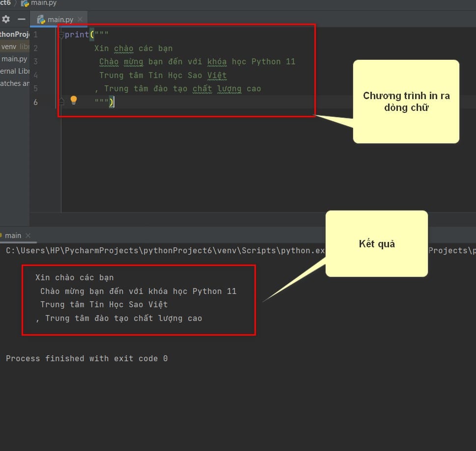Viewport: 476px width, 451px height.
Task: Toggle fold end marker at line 6
Action: [x=61, y=102]
